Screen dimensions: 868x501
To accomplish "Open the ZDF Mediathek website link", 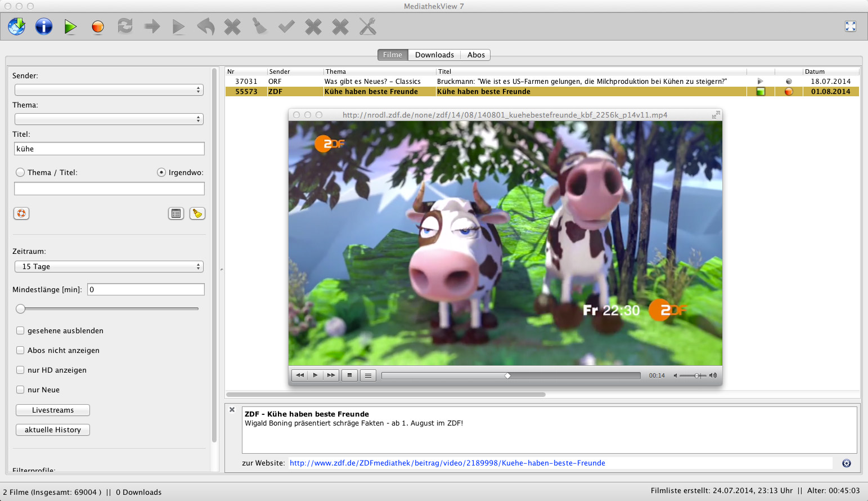I will coord(447,463).
